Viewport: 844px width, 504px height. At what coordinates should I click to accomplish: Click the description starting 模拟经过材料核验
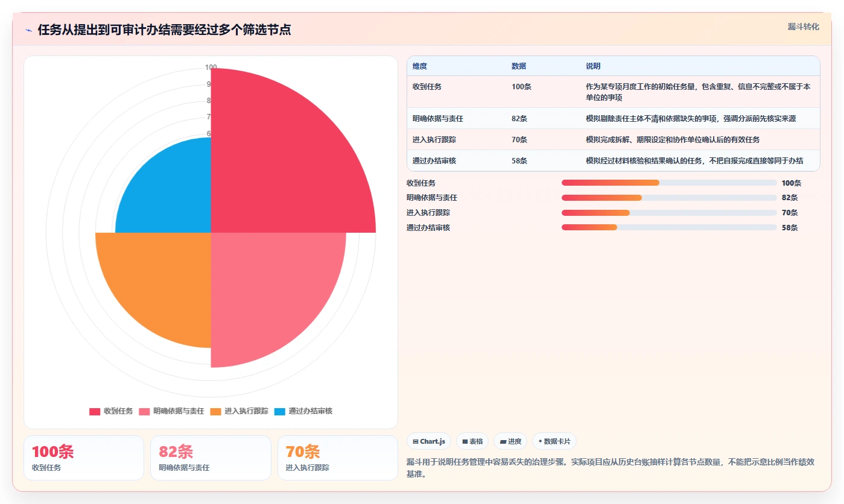(694, 160)
